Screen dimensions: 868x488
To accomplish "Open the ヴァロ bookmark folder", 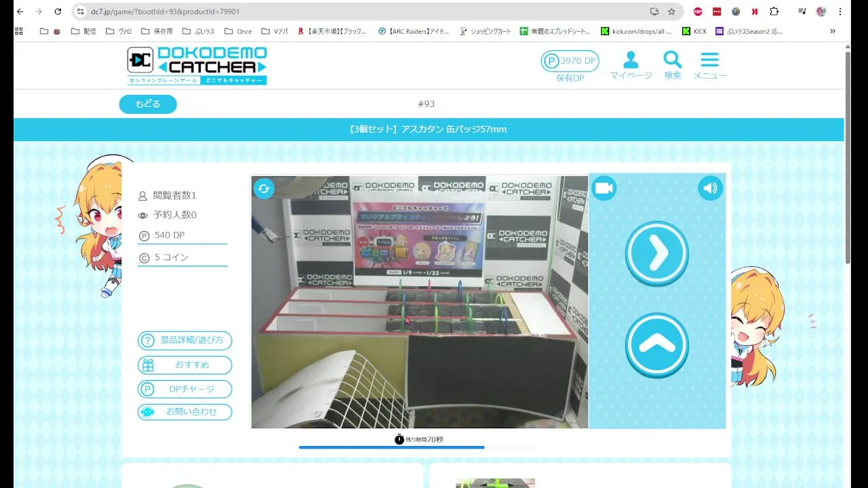I will (x=119, y=31).
